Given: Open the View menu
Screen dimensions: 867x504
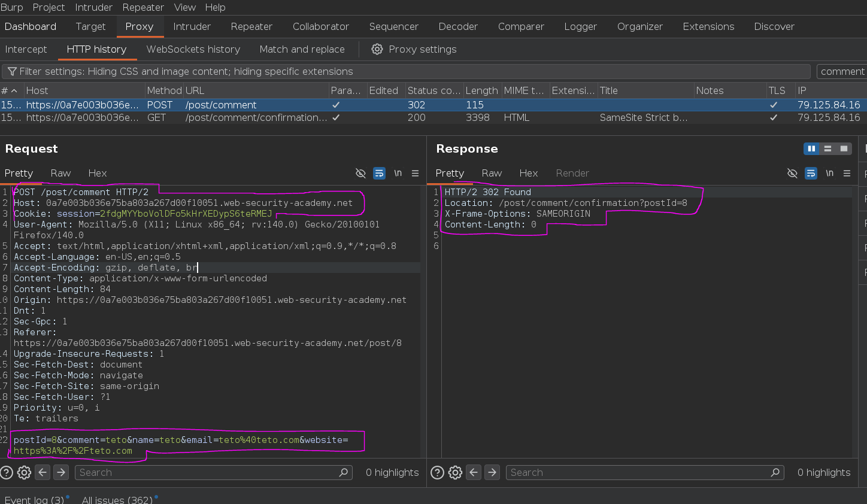Looking at the screenshot, I should 184,7.
